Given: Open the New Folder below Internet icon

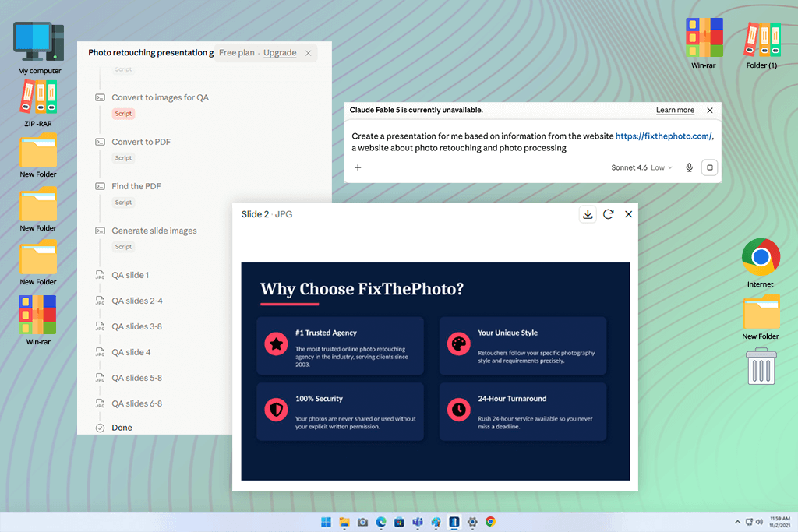Looking at the screenshot, I should pyautogui.click(x=761, y=317).
